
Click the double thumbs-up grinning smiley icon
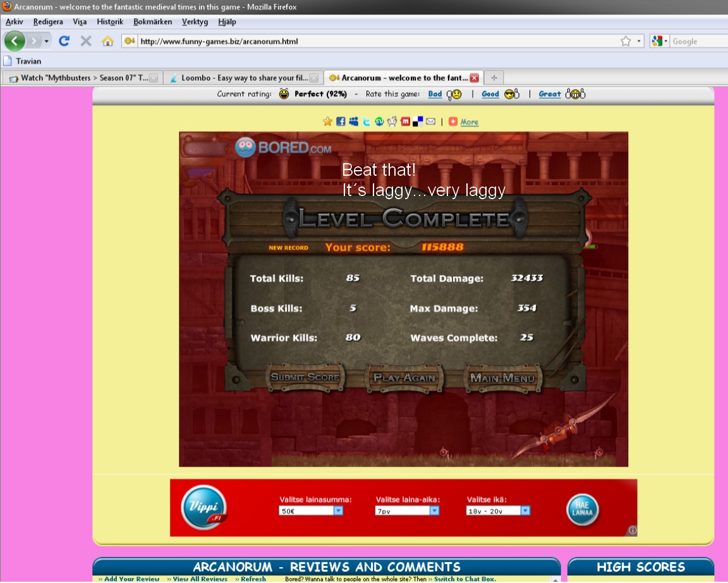pyautogui.click(x=575, y=94)
